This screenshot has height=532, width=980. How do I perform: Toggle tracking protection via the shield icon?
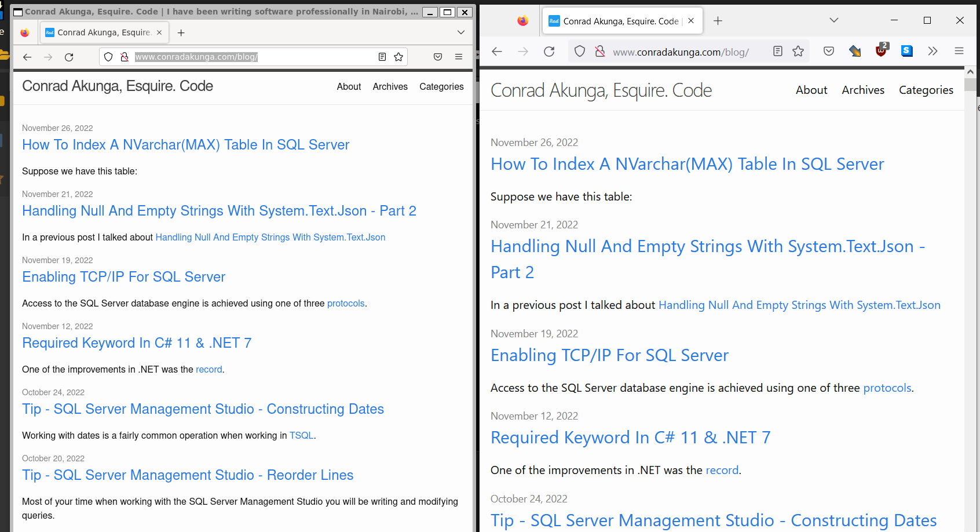[579, 51]
